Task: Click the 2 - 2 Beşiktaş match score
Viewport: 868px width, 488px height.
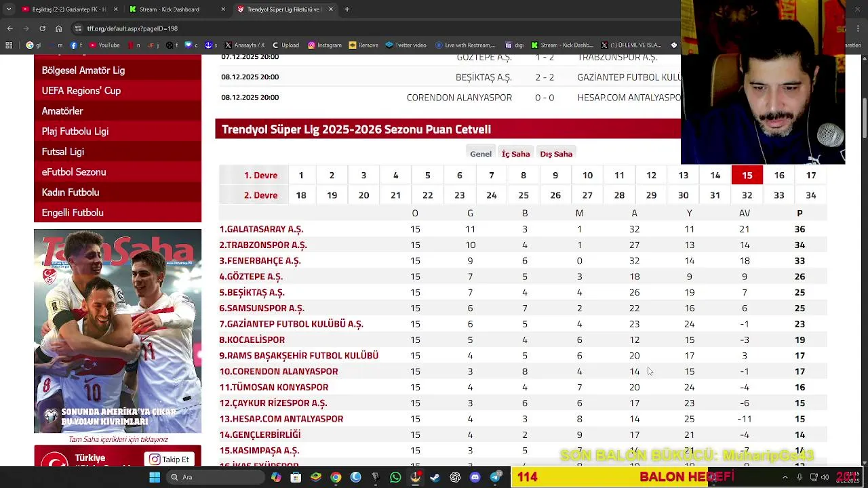Action: click(x=545, y=77)
